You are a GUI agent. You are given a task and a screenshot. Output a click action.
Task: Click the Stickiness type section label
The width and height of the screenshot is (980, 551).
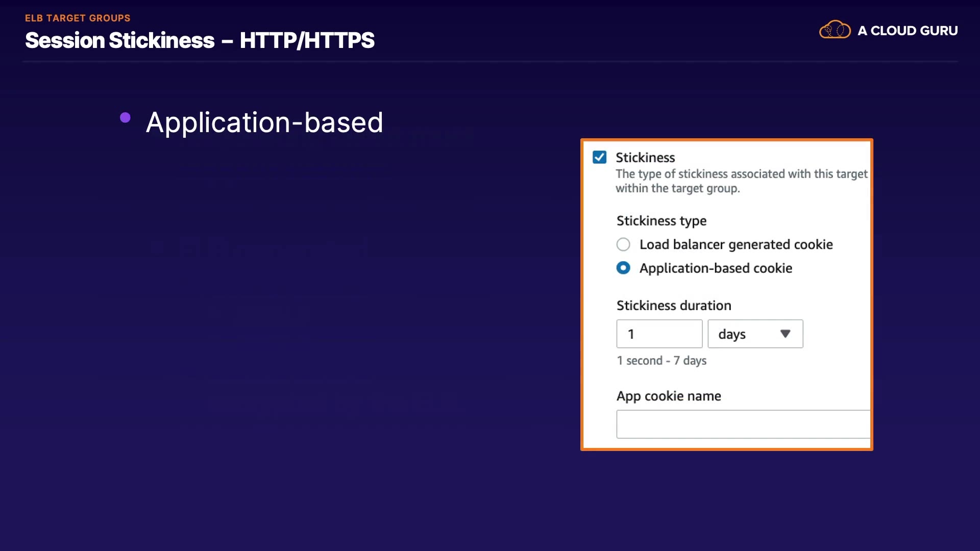pos(661,221)
